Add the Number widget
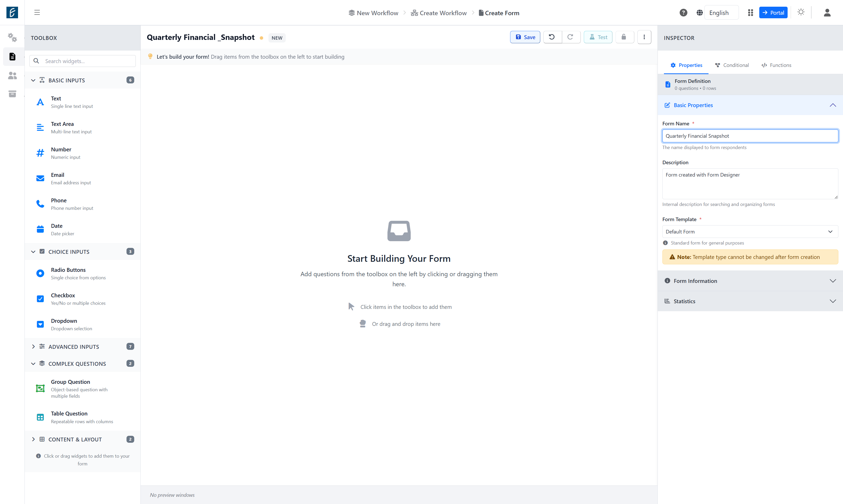This screenshot has height=504, width=843. click(83, 153)
